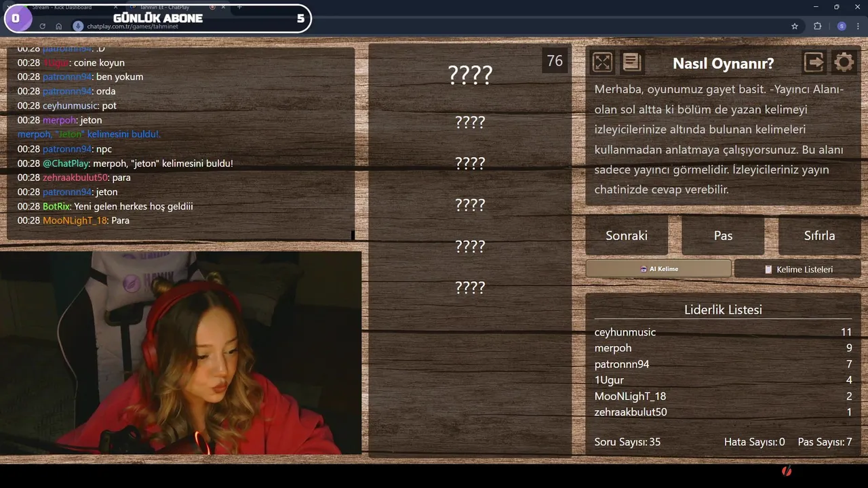Open the browser extensions puzzle icon
This screenshot has width=868, height=488.
point(817,26)
